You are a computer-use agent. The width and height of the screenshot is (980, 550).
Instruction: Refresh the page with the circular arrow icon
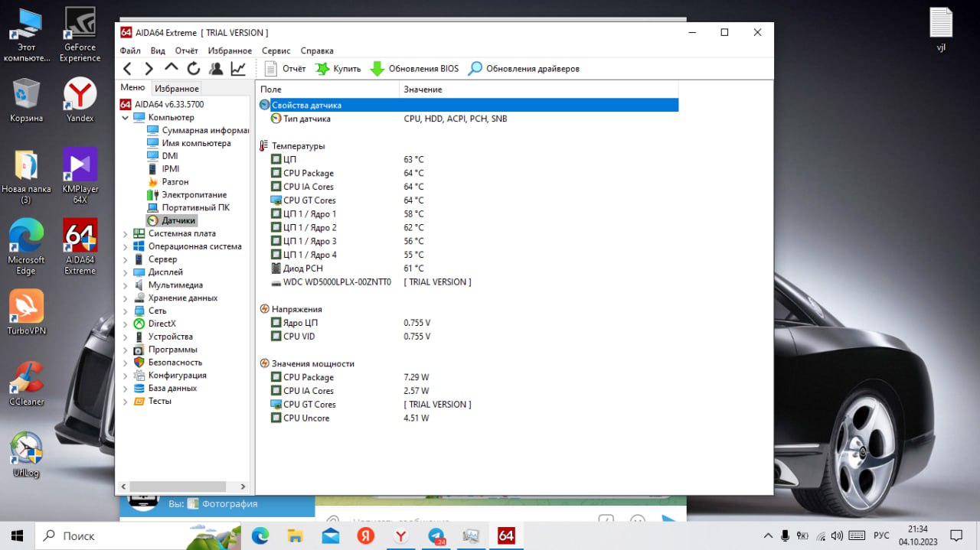tap(194, 69)
